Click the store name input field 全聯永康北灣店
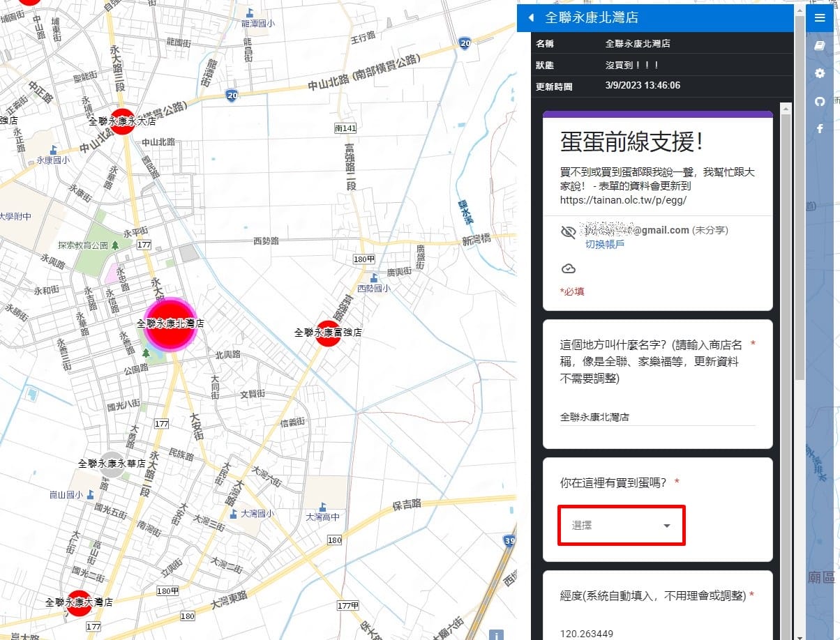 (x=658, y=417)
